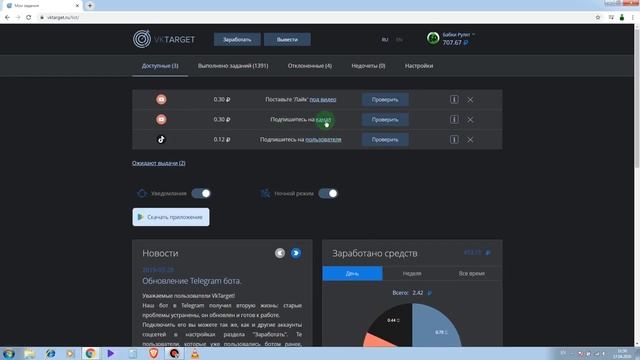Screen dimensions: 640x360
Task: Open the Недочеты (0) tab
Action: click(368, 66)
